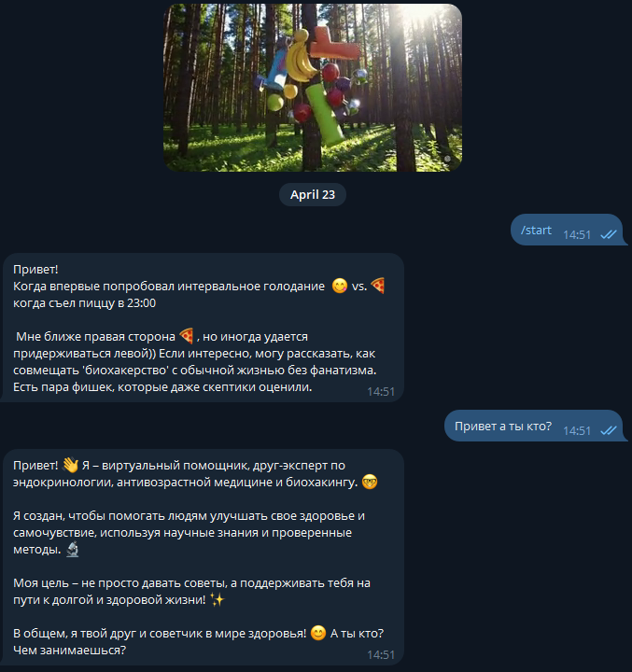Screen dimensions: 632x672
Task: Click pizza emoji after 'vs.'
Action: (x=378, y=286)
